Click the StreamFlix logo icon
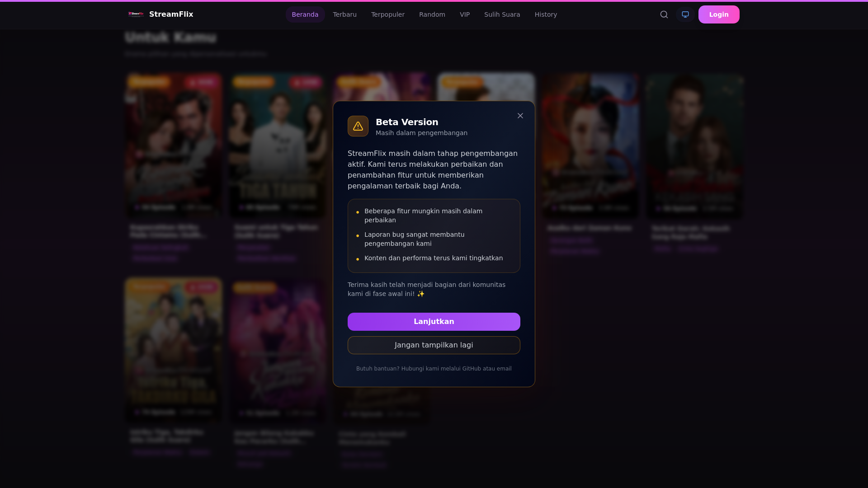 pos(136,14)
